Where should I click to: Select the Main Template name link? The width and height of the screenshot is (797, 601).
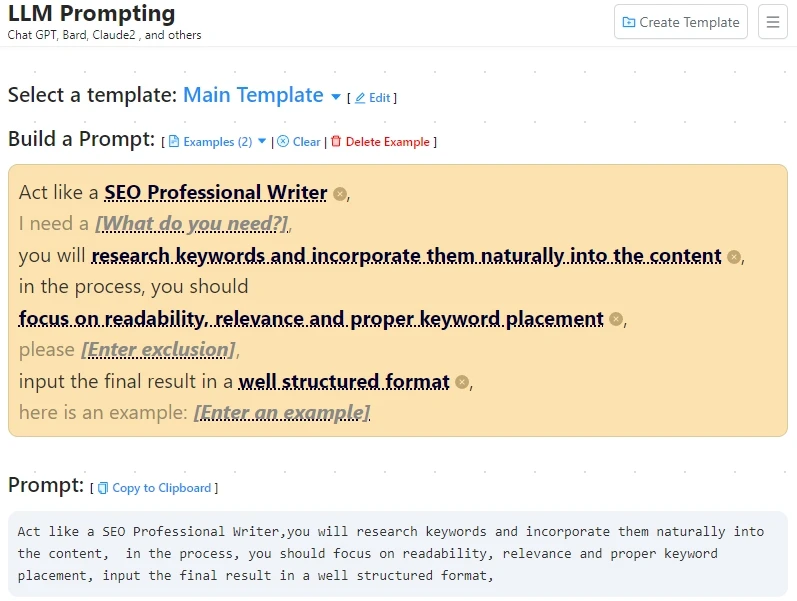tap(253, 95)
